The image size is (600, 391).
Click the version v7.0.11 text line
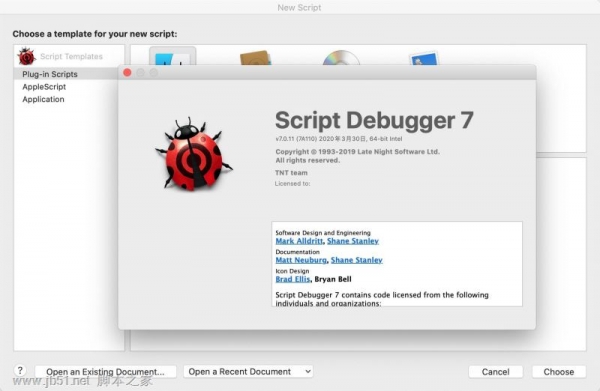[x=339, y=139]
